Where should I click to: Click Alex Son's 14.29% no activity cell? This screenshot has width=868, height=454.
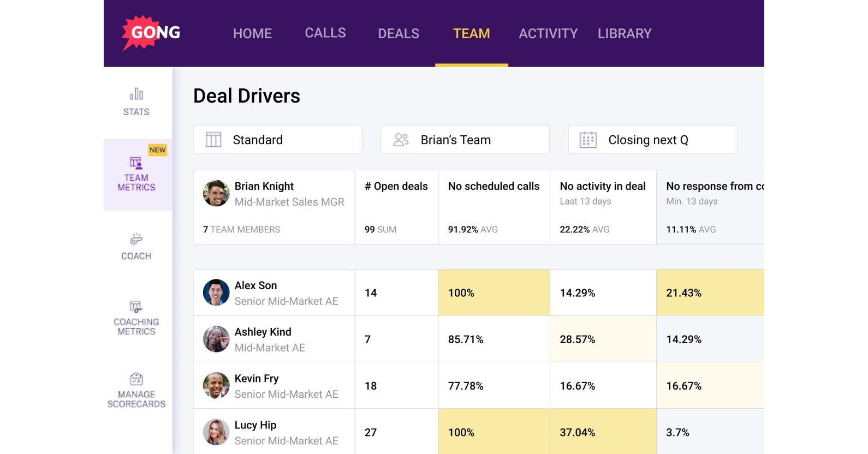(x=603, y=292)
